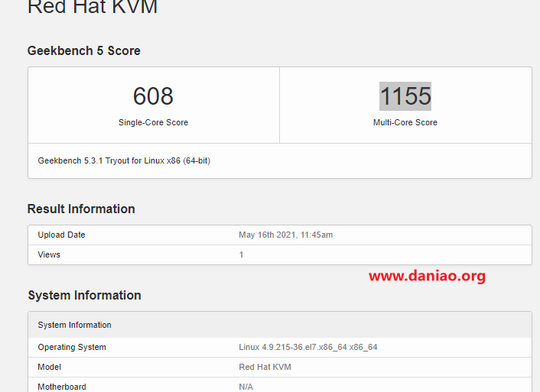Click the Operating System label
The image size is (540, 392).
pos(72,347)
